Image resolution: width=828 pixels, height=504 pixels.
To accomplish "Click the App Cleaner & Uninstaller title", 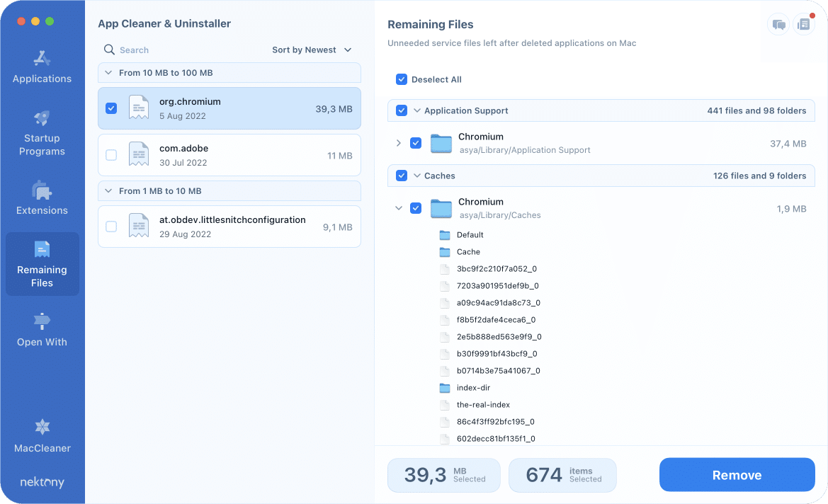I will [x=164, y=24].
